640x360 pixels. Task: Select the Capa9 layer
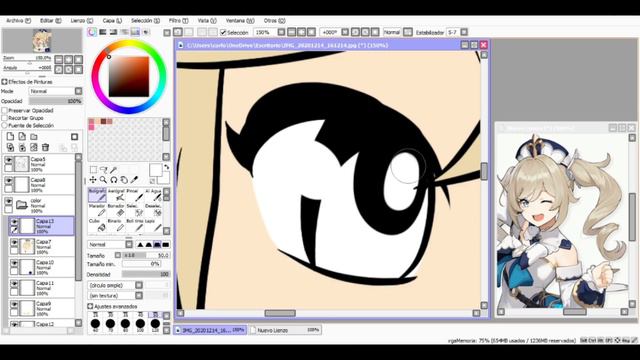point(41,309)
